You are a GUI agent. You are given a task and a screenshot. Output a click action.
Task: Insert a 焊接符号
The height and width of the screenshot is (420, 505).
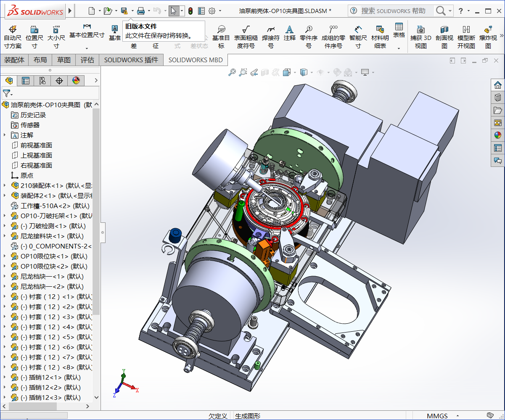[271, 37]
